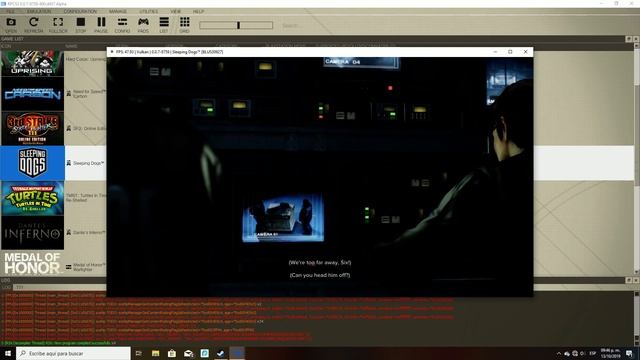
Task: Maximize the Sleeping Dogs game window
Action: pyautogui.click(x=510, y=52)
